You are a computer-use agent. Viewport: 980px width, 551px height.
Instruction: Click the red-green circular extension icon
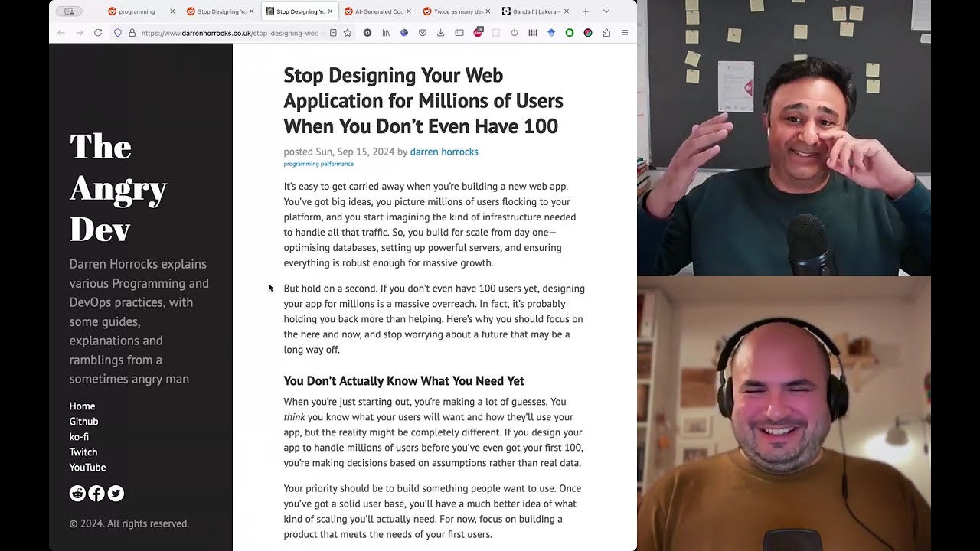coord(588,33)
